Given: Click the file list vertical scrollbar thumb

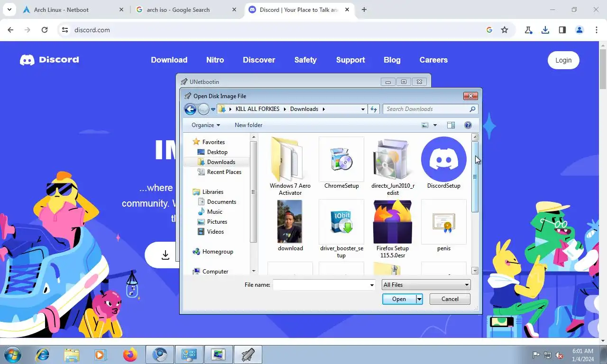Looking at the screenshot, I should (x=475, y=176).
